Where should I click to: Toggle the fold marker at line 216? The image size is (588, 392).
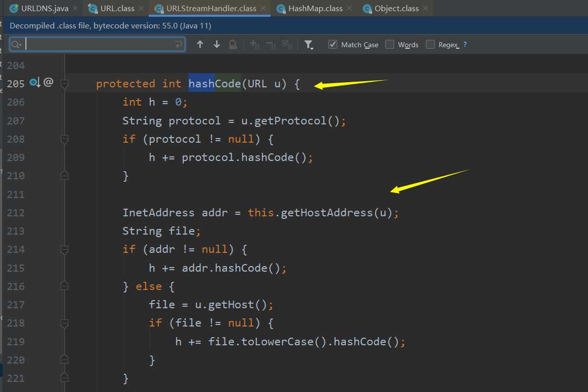[x=64, y=286]
